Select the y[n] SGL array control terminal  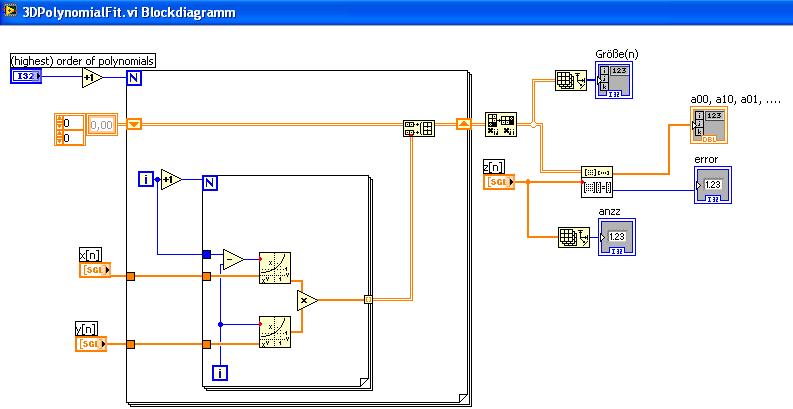point(92,344)
